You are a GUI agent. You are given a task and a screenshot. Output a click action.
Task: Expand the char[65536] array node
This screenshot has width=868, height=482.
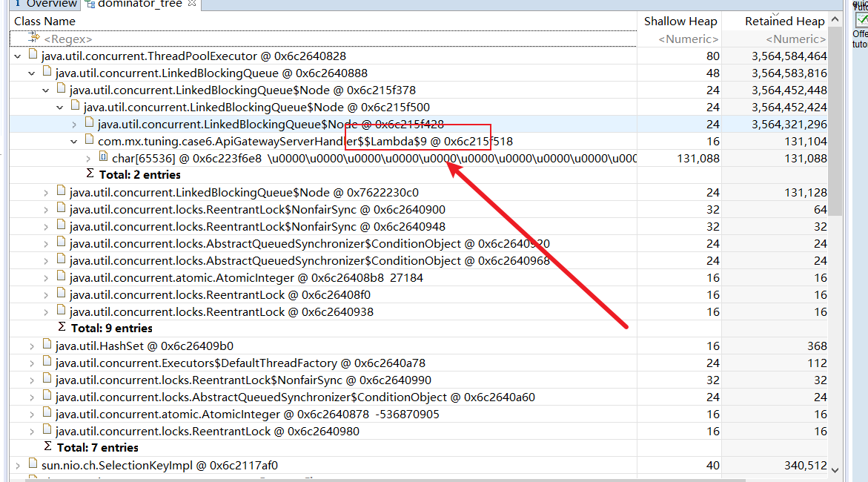pos(88,158)
